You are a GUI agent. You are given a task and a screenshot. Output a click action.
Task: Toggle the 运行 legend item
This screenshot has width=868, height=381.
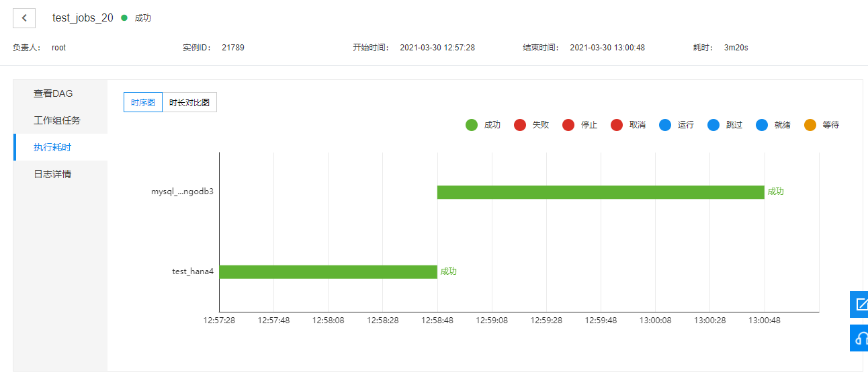click(677, 125)
